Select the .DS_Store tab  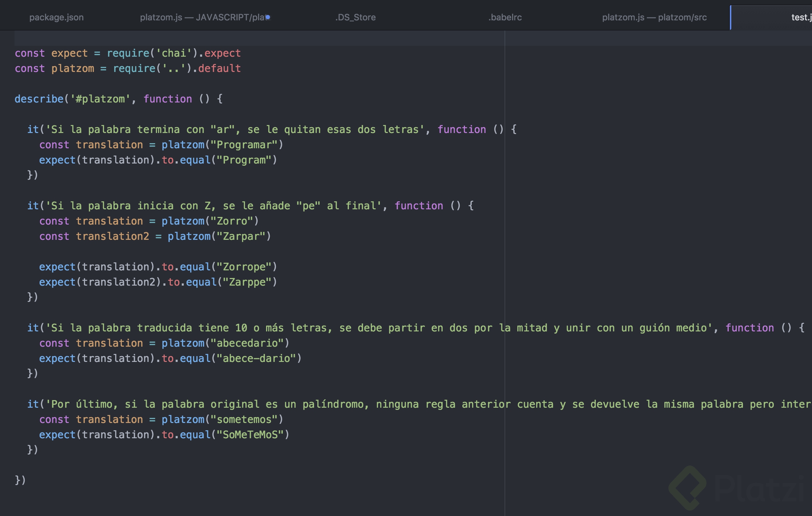[x=355, y=17]
